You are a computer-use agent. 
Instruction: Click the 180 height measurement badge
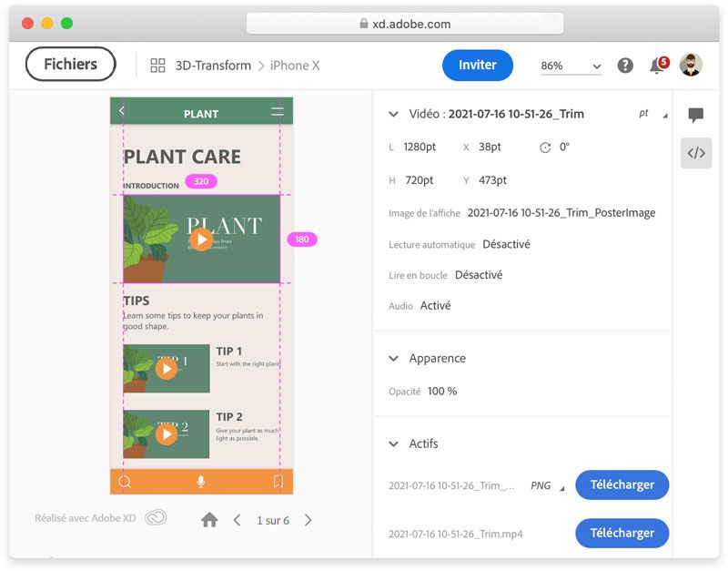click(302, 240)
